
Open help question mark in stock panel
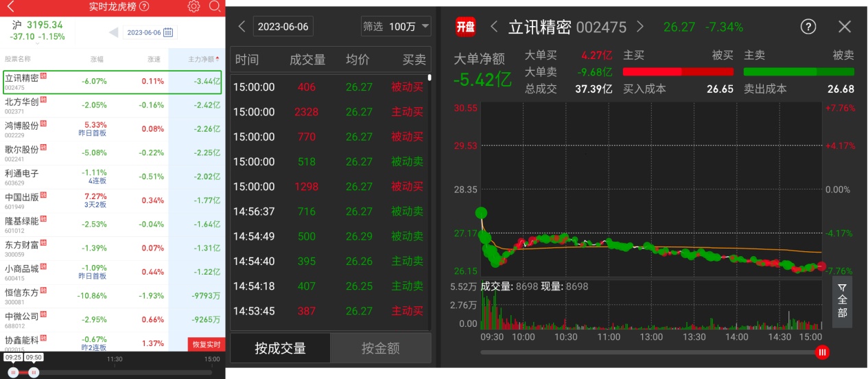tap(808, 27)
